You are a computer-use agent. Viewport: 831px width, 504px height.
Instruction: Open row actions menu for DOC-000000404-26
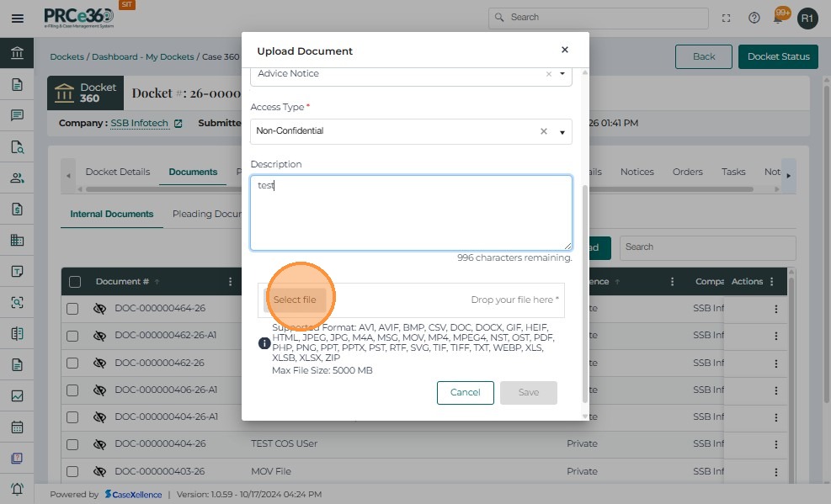776,445
